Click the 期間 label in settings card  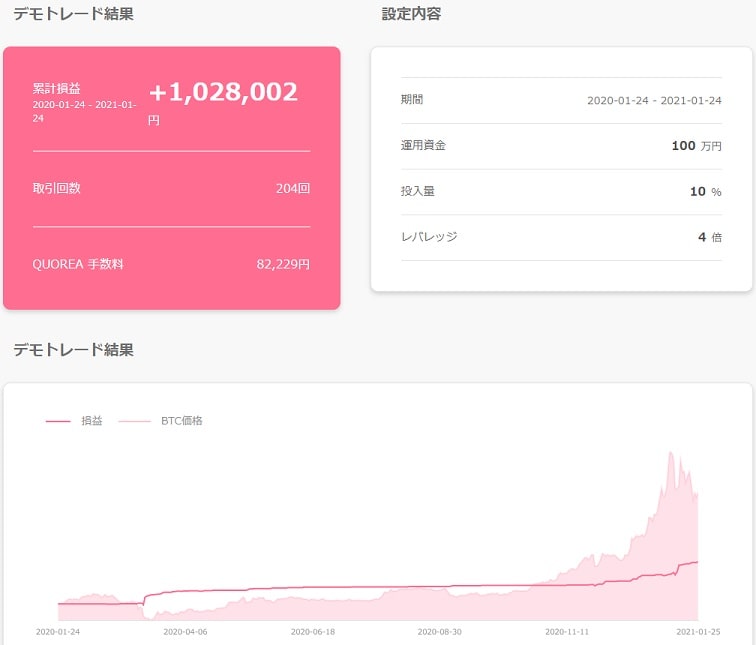[x=412, y=99]
